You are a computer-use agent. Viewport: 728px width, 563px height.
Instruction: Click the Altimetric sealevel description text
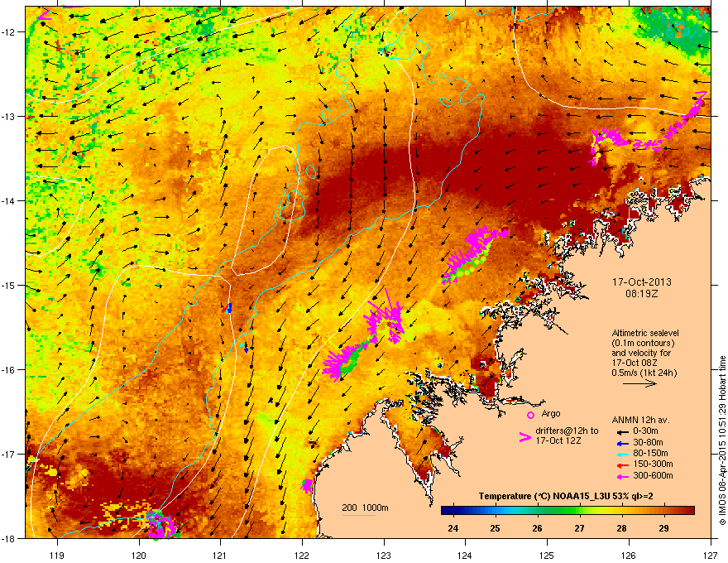point(647,331)
